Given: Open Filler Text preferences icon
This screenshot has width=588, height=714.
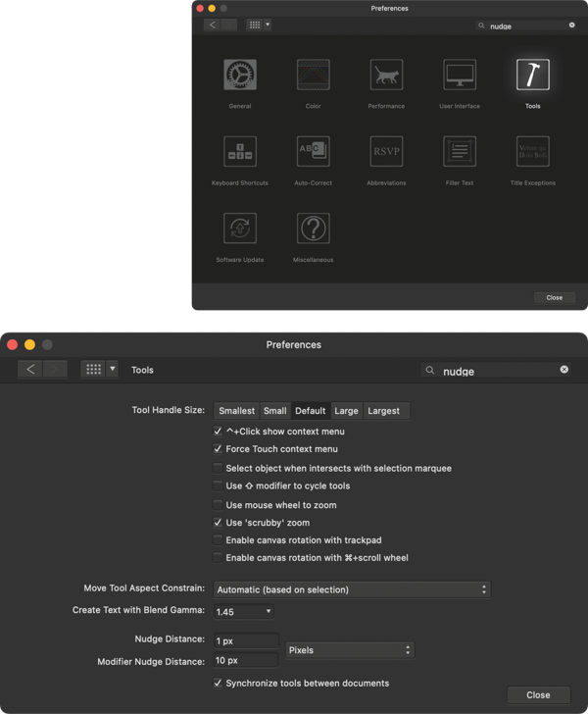Looking at the screenshot, I should coord(460,151).
